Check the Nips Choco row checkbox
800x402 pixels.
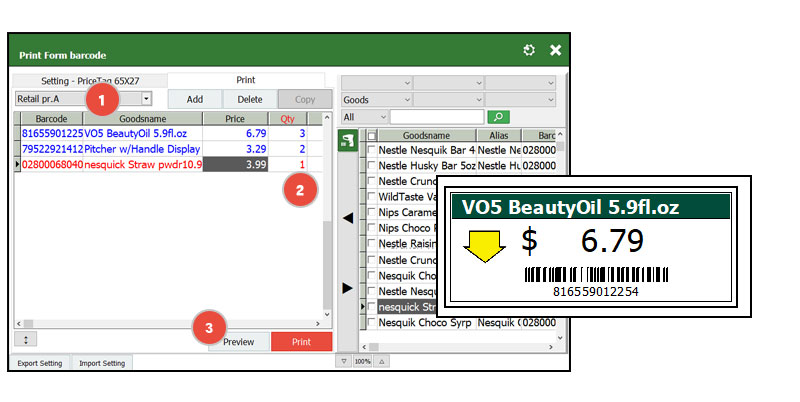coord(371,228)
